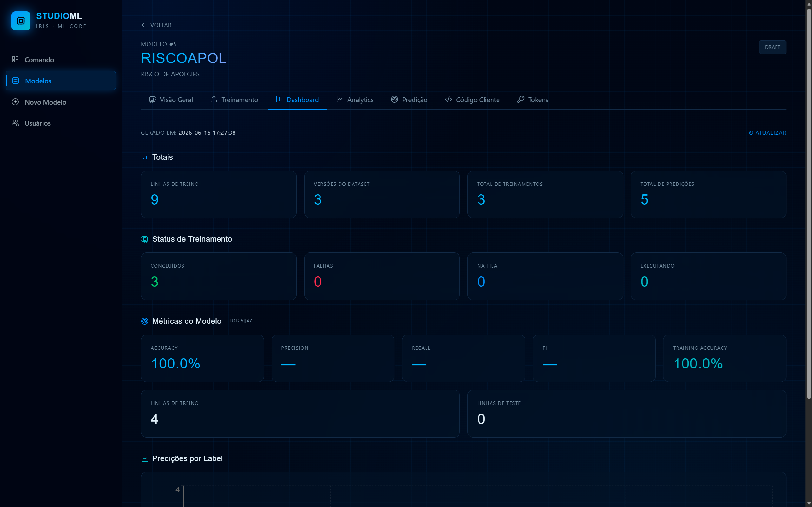The image size is (812, 507).
Task: Click the Total de Predições card
Action: point(708,194)
